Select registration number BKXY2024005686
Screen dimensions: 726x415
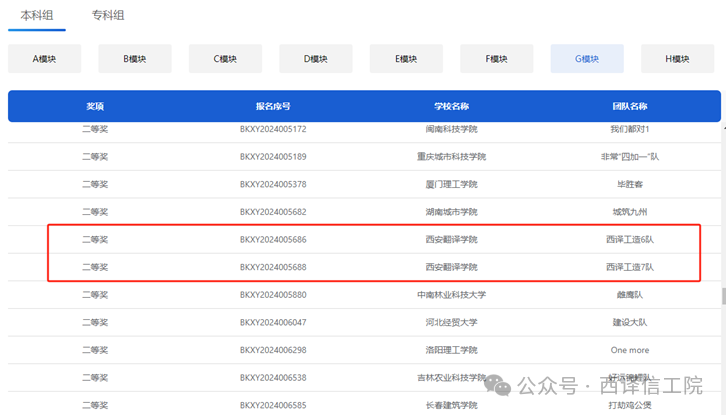(273, 240)
